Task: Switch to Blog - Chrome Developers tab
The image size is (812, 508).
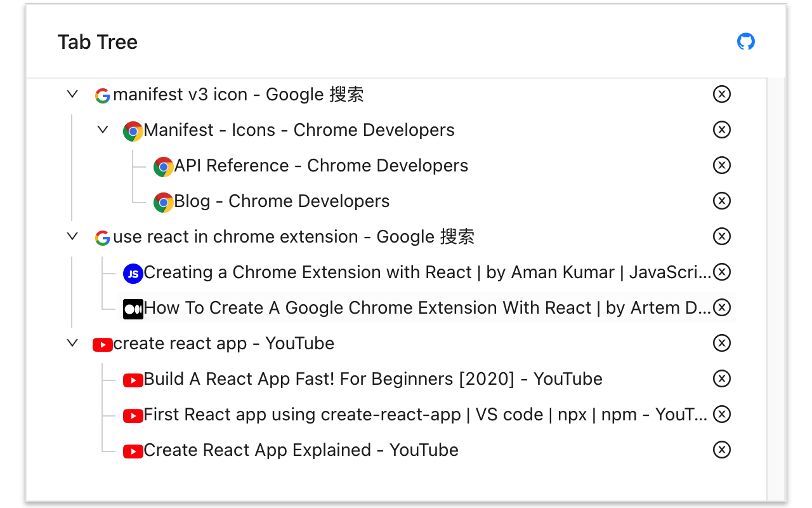Action: [x=282, y=201]
